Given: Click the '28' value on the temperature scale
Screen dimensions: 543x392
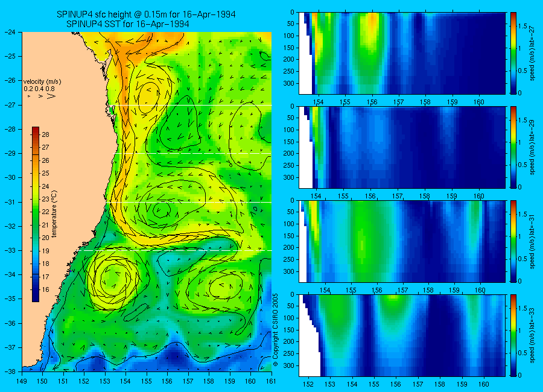Looking at the screenshot, I should 45,134.
